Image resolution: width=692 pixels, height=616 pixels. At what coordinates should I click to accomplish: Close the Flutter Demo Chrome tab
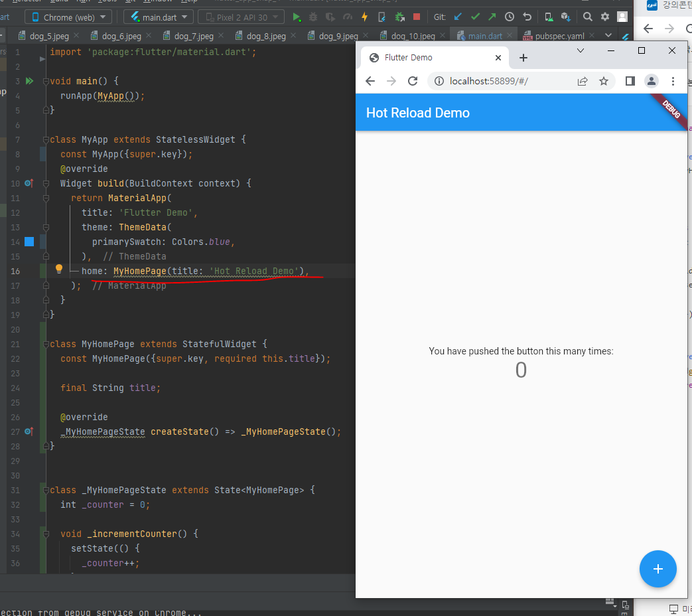pos(498,57)
